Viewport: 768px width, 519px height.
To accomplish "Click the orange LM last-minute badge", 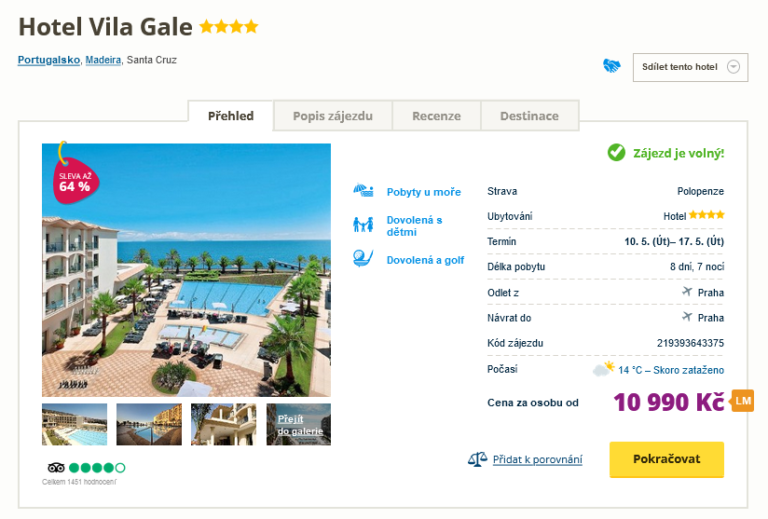I will click(x=742, y=401).
